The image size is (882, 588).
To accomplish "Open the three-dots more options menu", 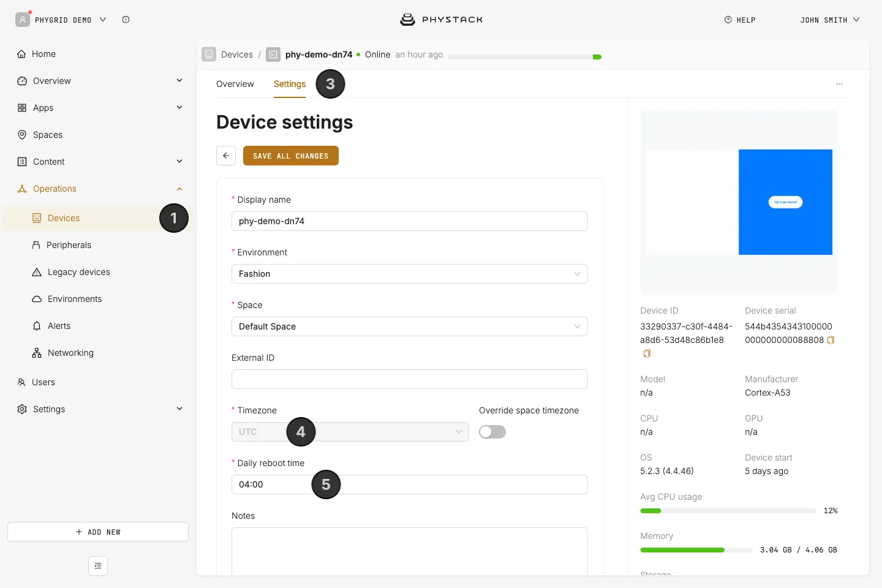I will (840, 84).
